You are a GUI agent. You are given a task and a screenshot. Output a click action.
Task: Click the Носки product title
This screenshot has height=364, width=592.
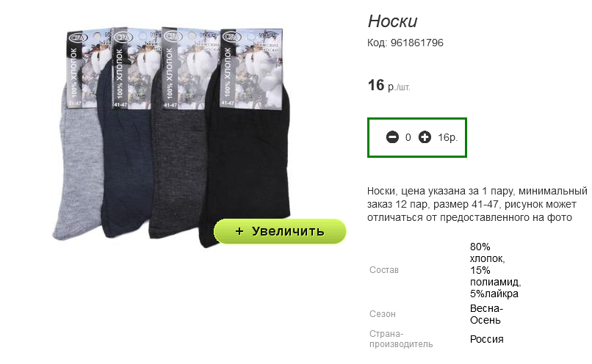pos(393,21)
